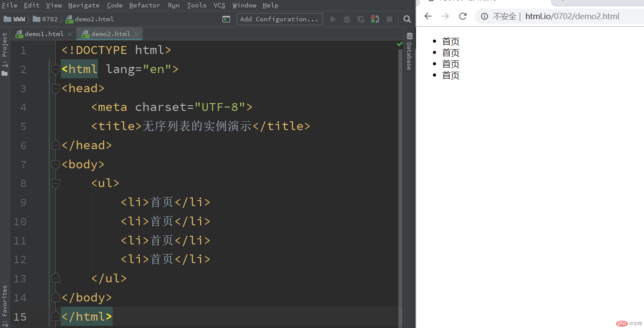Open the Database tool window
644x328 pixels.
click(x=409, y=51)
